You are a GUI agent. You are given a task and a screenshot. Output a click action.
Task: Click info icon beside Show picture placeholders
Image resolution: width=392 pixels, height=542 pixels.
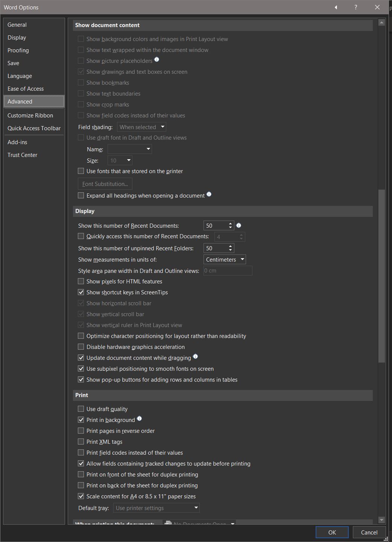click(x=156, y=59)
